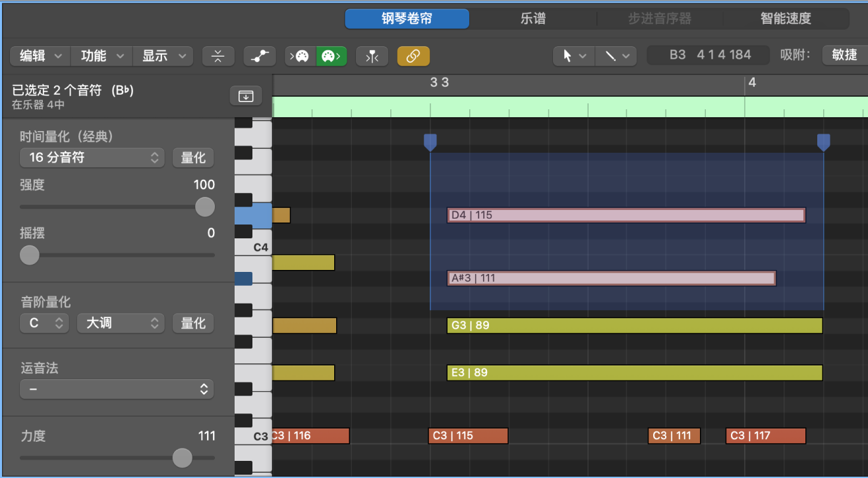868x478 pixels.
Task: Click the 摇摆 slider knob
Action: 29,255
